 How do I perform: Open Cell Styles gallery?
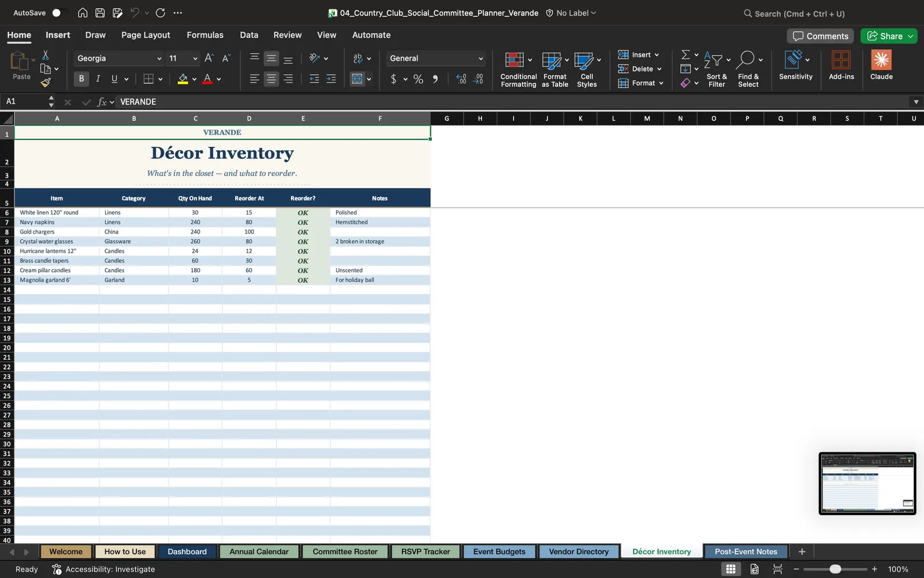click(x=587, y=69)
